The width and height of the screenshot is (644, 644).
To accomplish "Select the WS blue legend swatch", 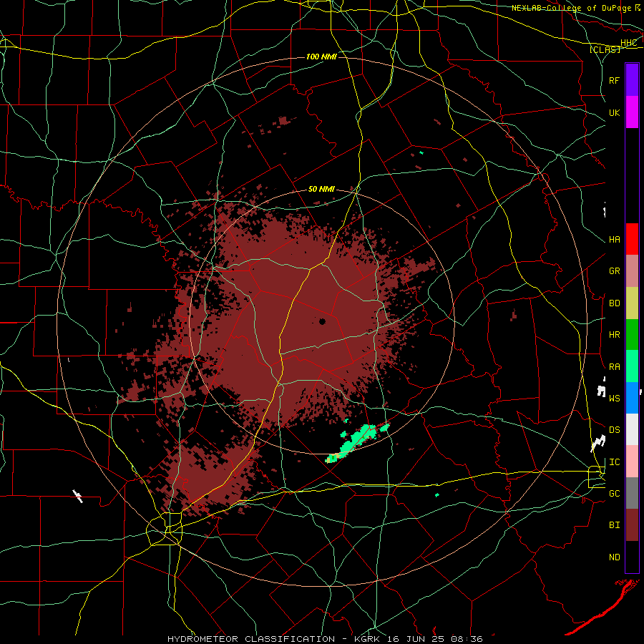I will click(632, 398).
